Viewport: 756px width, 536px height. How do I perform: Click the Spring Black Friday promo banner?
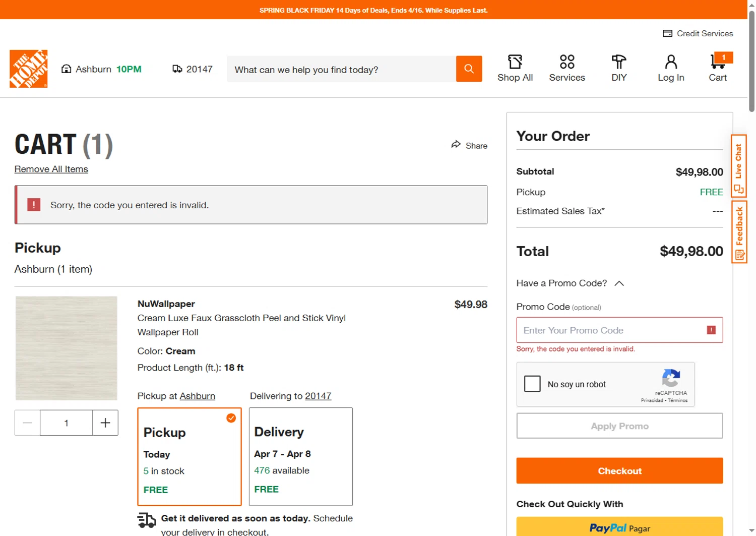coord(373,10)
